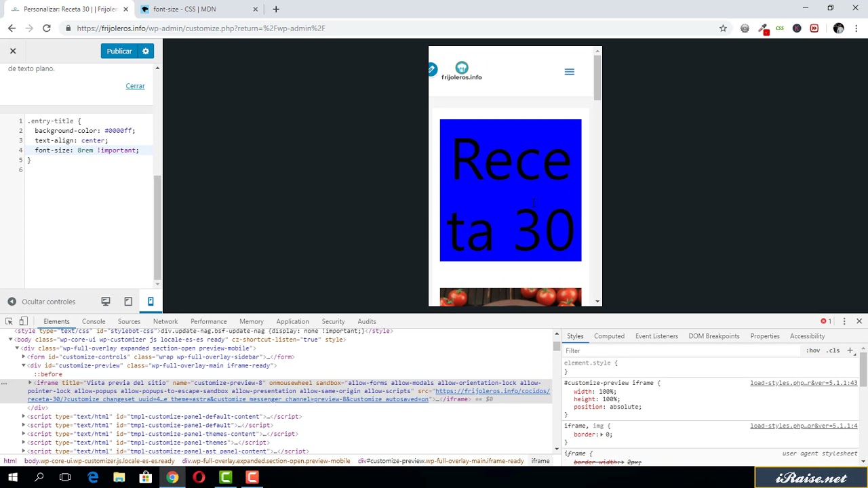
Task: Switch to the Accessibility tab
Action: (x=807, y=336)
